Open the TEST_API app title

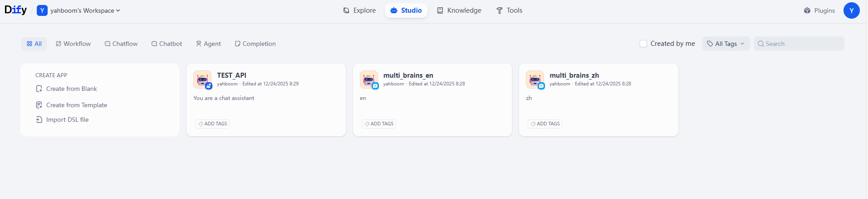(x=231, y=75)
